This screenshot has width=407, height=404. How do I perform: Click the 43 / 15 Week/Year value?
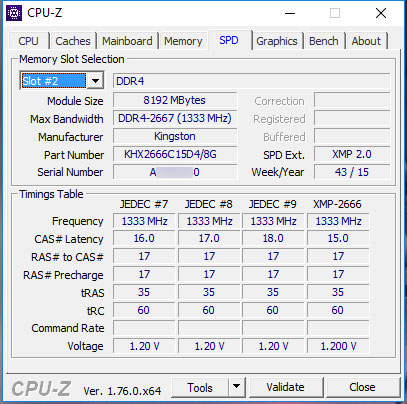(x=352, y=172)
